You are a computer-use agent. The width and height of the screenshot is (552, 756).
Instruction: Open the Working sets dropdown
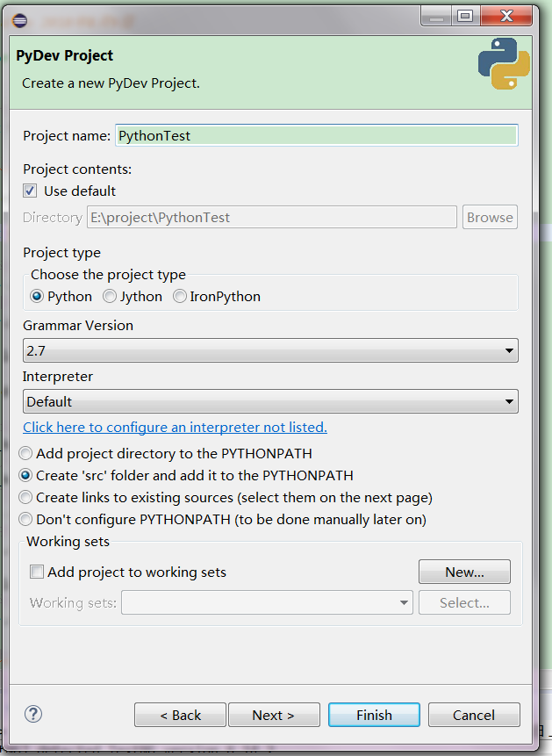point(267,602)
